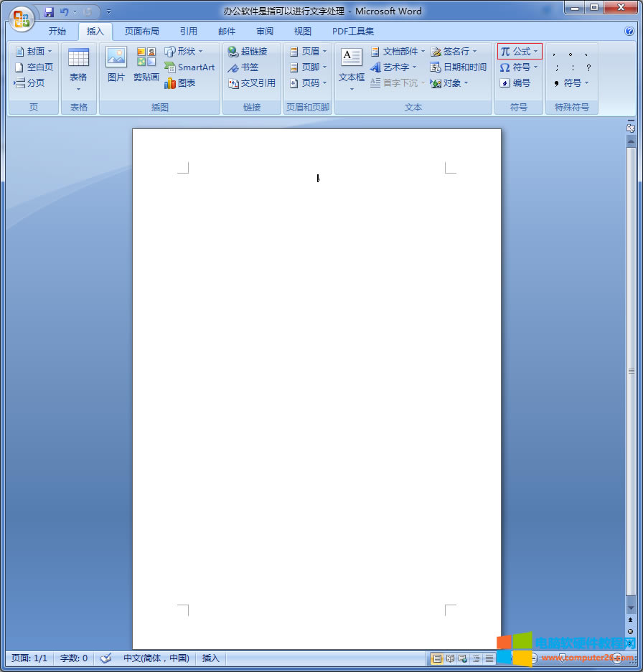Insert a SmartArt graphic

pyautogui.click(x=189, y=67)
